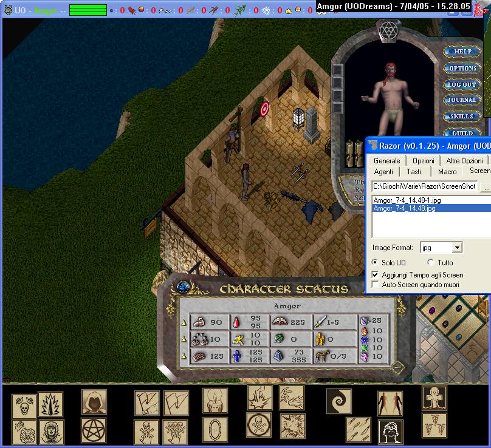
Task: Switch to the Agenti tab
Action: 383,171
